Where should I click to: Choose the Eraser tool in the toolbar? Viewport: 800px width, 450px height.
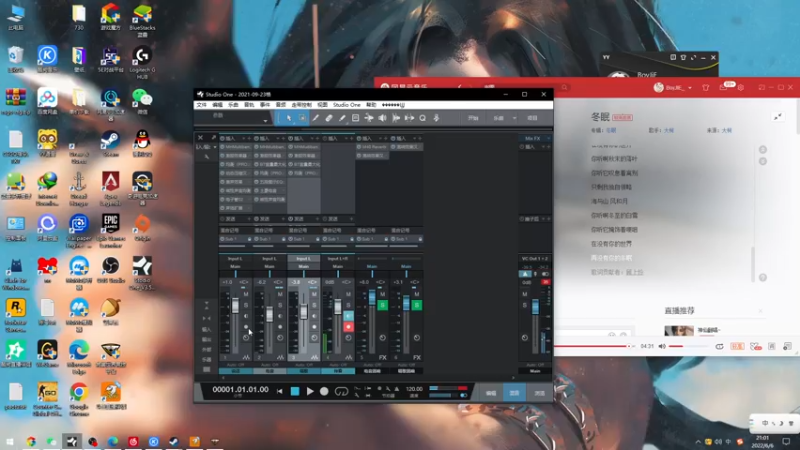[x=329, y=118]
